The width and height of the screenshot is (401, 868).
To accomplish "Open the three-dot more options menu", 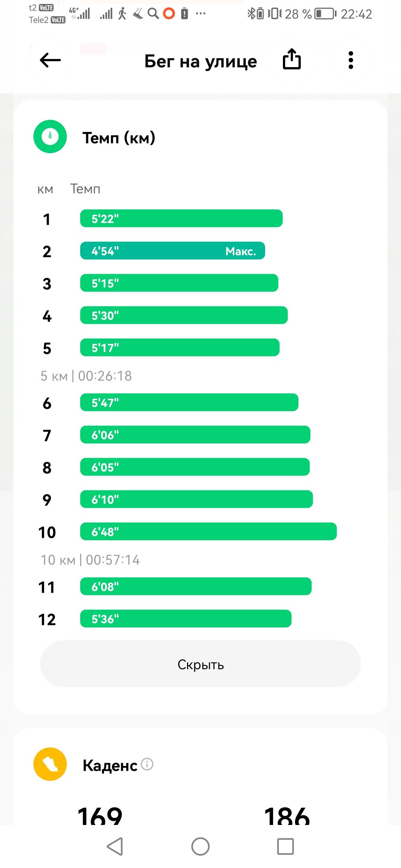I will [x=351, y=60].
